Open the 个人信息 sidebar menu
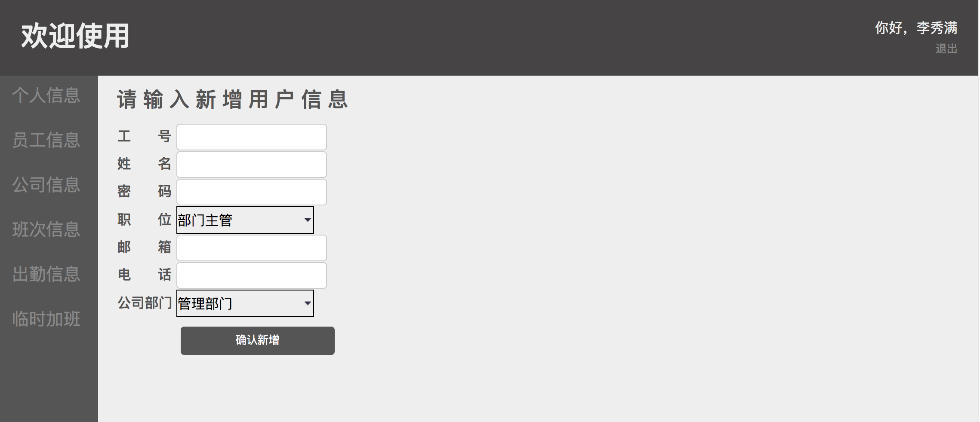Screen dimensions: 980x422 pyautogui.click(x=46, y=95)
